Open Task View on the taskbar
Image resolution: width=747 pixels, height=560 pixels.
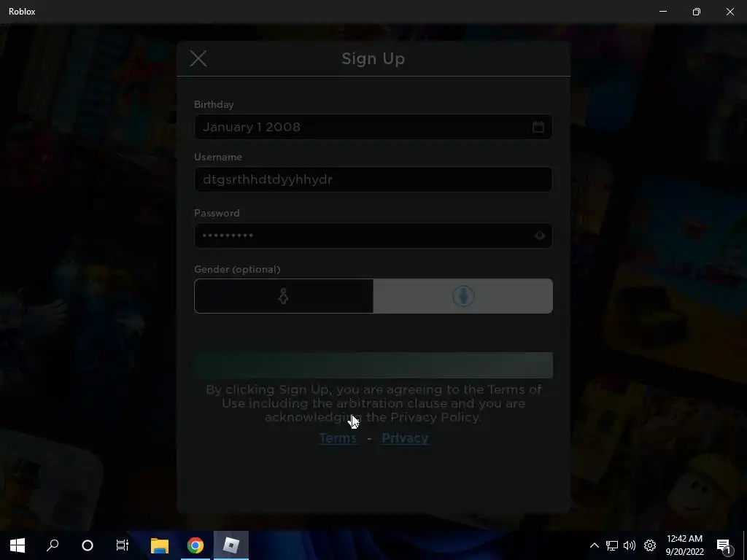(x=123, y=545)
